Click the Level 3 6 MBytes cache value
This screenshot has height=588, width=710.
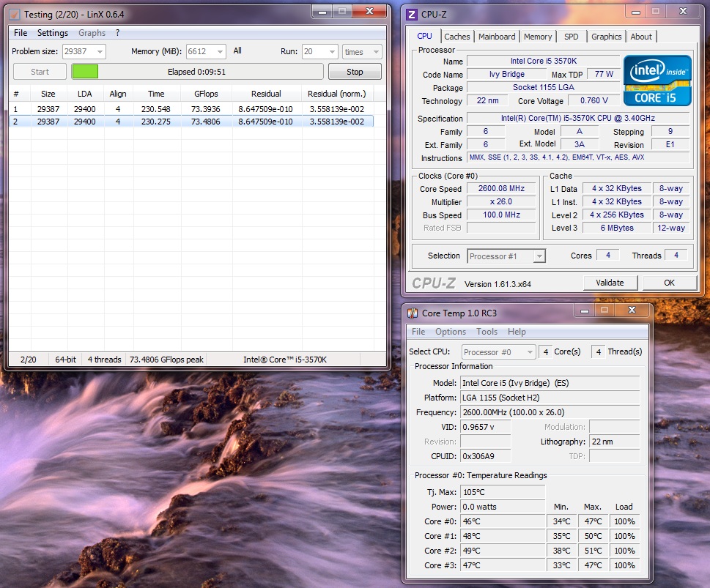617,228
